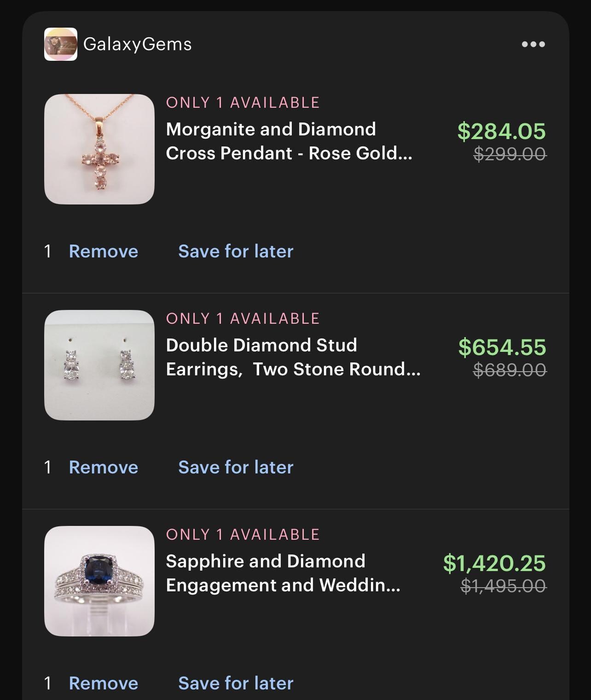This screenshot has width=591, height=700.
Task: Open Double Diamond Stud Earrings title
Action: pyautogui.click(x=293, y=357)
